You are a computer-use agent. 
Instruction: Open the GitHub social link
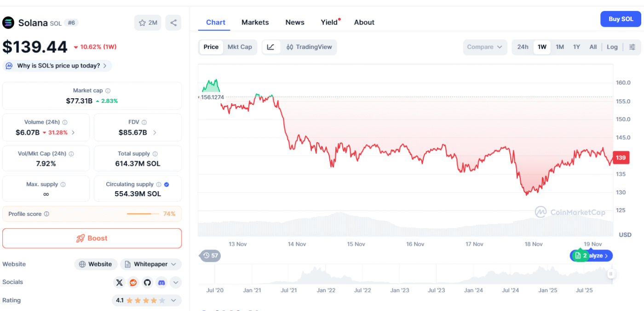pos(147,283)
